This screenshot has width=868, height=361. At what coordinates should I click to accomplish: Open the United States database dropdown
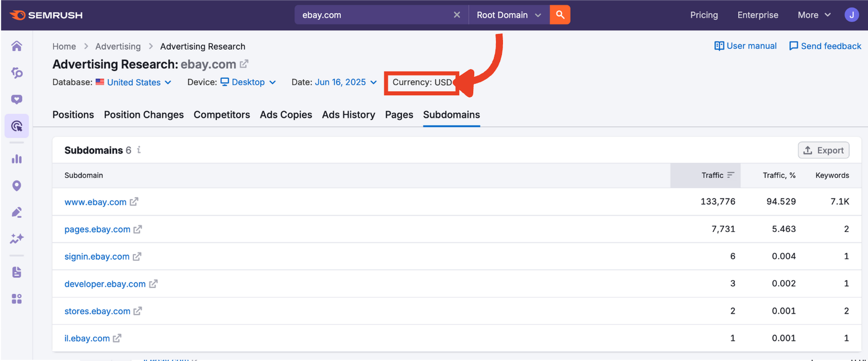(x=134, y=82)
